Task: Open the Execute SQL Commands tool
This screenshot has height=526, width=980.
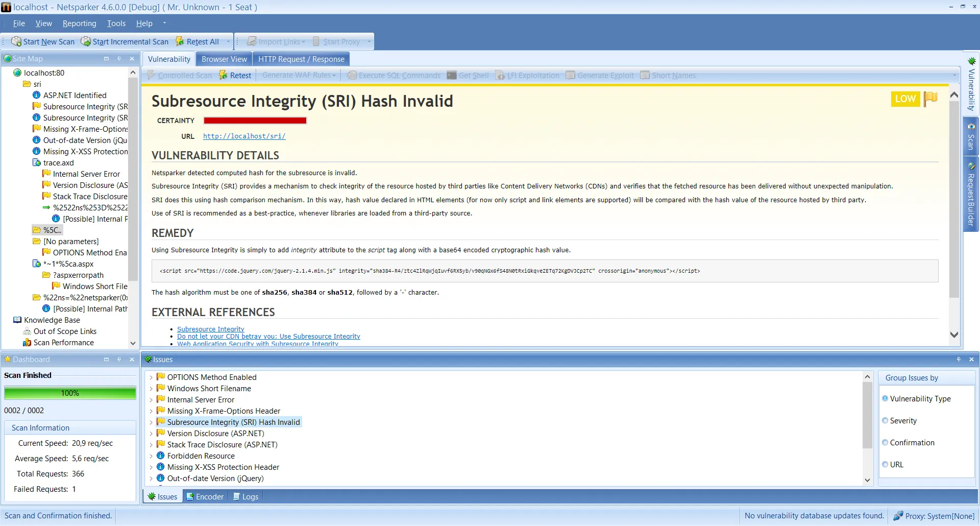Action: (x=393, y=75)
